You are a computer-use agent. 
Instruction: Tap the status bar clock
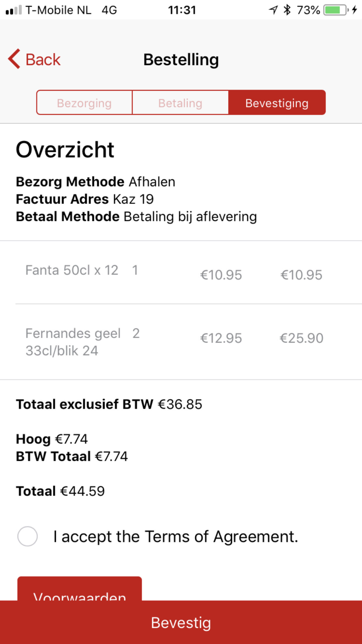click(x=182, y=10)
